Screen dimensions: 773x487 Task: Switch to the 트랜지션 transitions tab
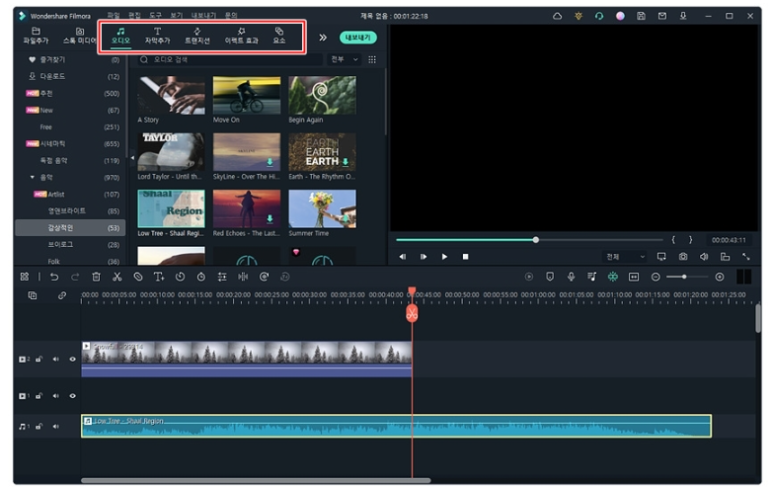pyautogui.click(x=197, y=36)
